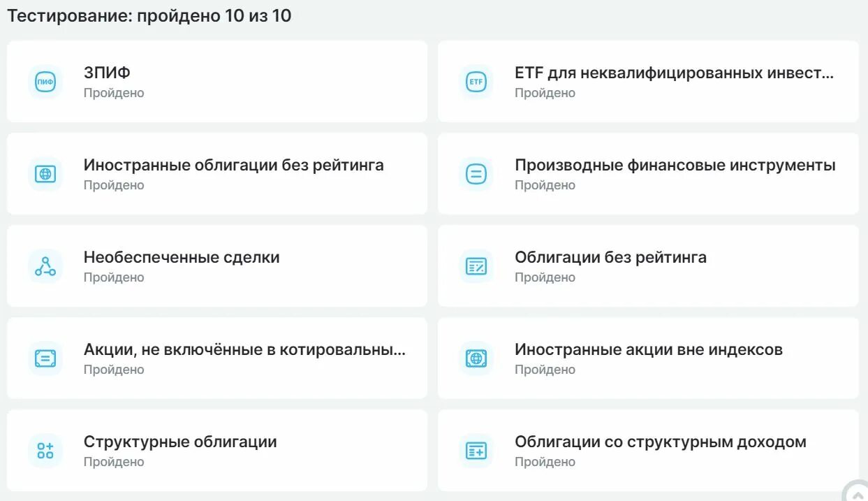The height and width of the screenshot is (501, 868).
Task: Open the Необеспеченные сделки title
Action: click(x=182, y=257)
